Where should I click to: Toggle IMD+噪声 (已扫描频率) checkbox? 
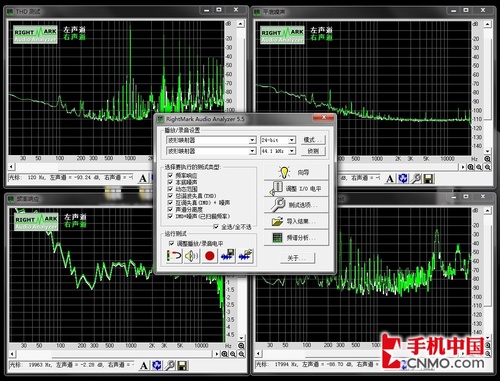(170, 216)
